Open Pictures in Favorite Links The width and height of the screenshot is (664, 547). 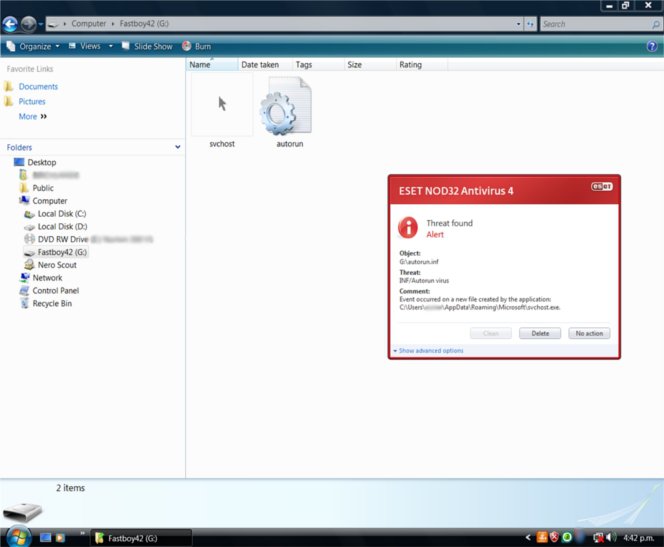tap(32, 102)
